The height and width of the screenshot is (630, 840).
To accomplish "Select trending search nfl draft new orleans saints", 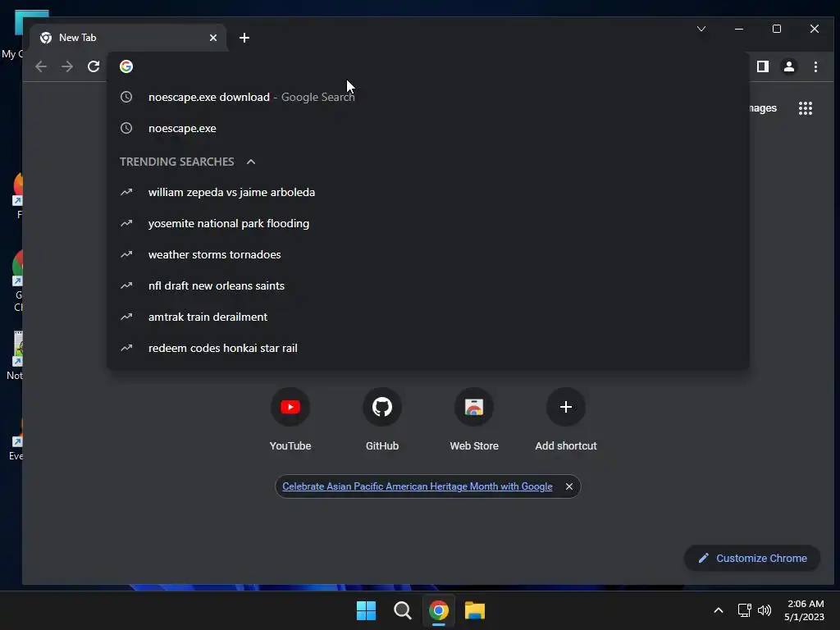I will [427, 285].
